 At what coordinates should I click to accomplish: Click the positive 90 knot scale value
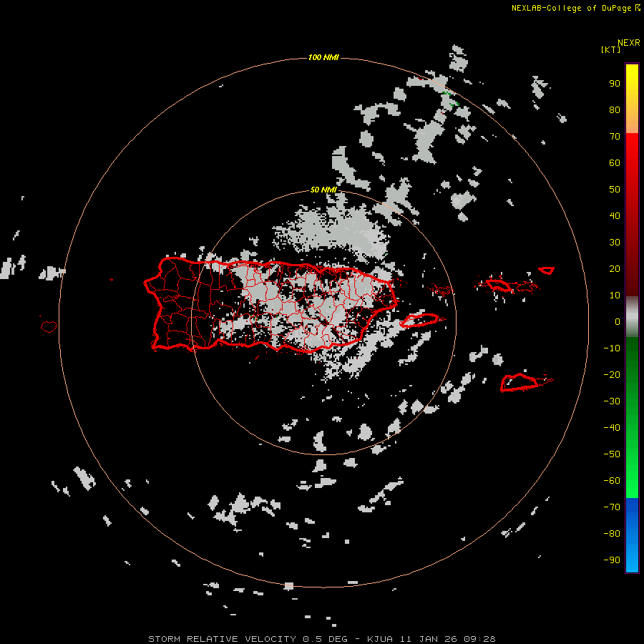[615, 84]
